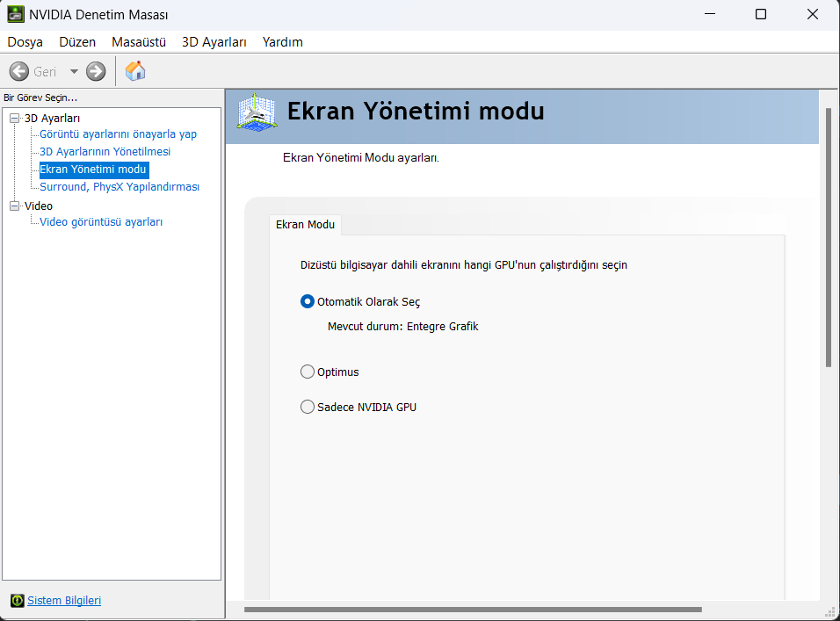840x621 pixels.
Task: Click the vertical scrollbar thumb
Action: tap(829, 237)
